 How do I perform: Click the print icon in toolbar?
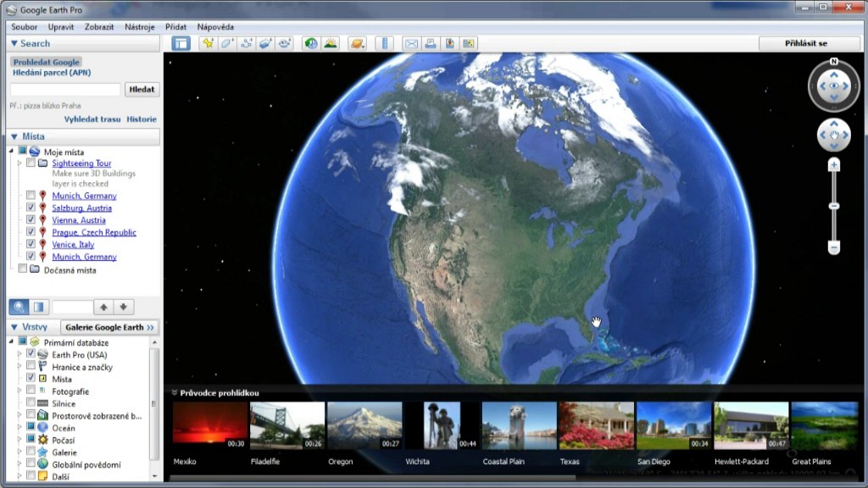[x=430, y=43]
